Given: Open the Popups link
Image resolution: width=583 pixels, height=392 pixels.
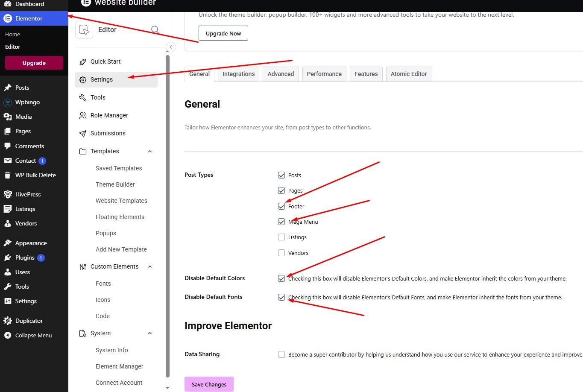Looking at the screenshot, I should [x=106, y=233].
